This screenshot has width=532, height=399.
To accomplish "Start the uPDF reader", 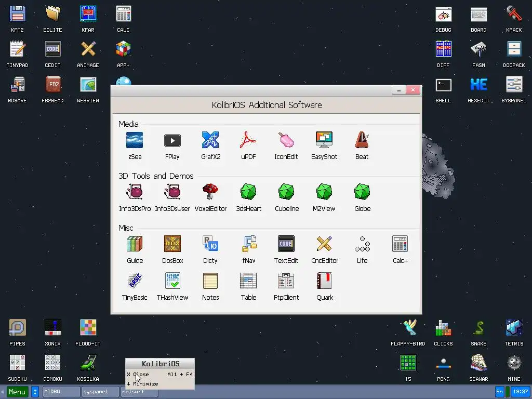I will (248, 140).
